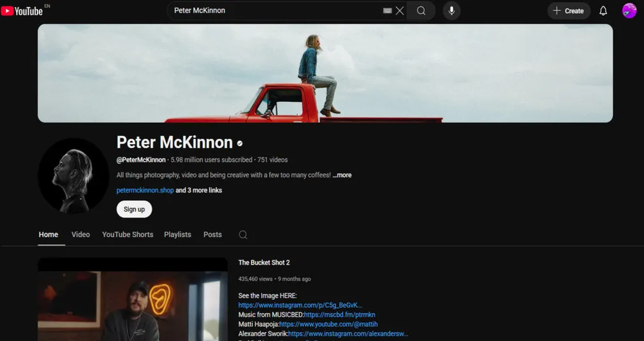This screenshot has width=644, height=341.
Task: Click the magnifying glass search button
Action: [421, 11]
